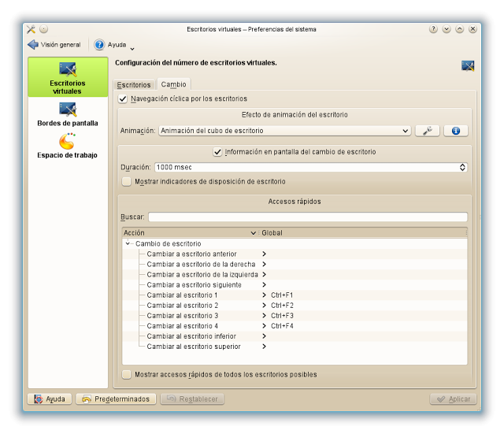Open Bordes de pantalla sidebar module
The height and width of the screenshot is (434, 504).
pos(67,114)
